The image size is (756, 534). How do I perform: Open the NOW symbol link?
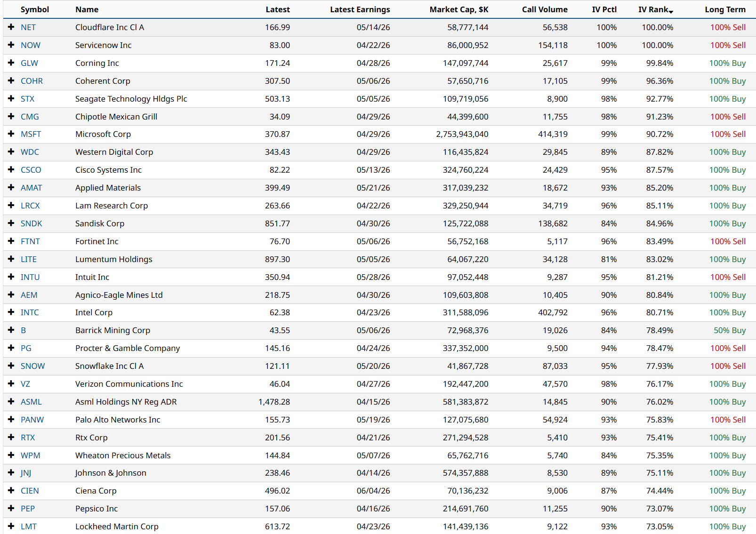31,45
